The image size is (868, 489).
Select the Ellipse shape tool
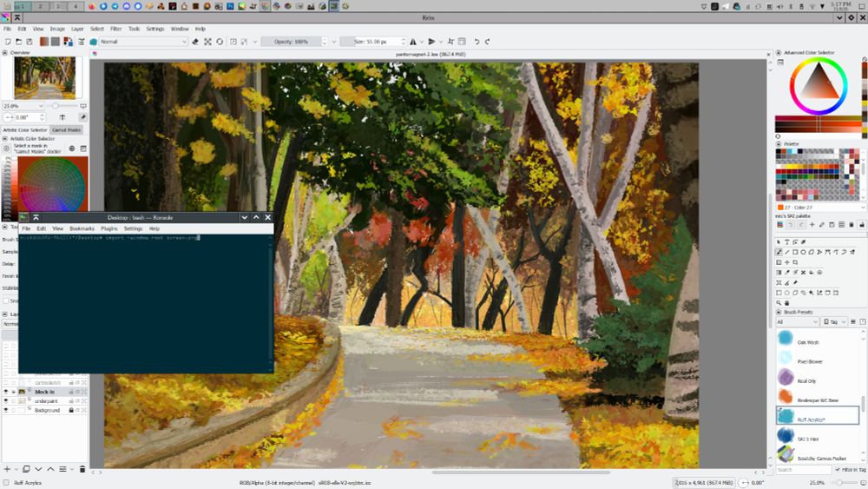click(x=803, y=252)
